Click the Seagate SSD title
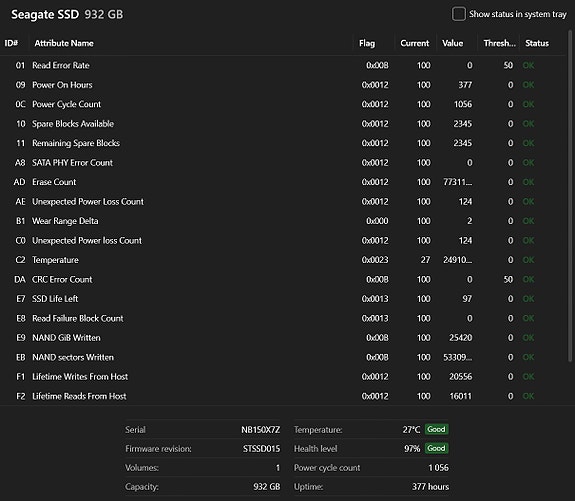The width and height of the screenshot is (575, 501). (45, 14)
